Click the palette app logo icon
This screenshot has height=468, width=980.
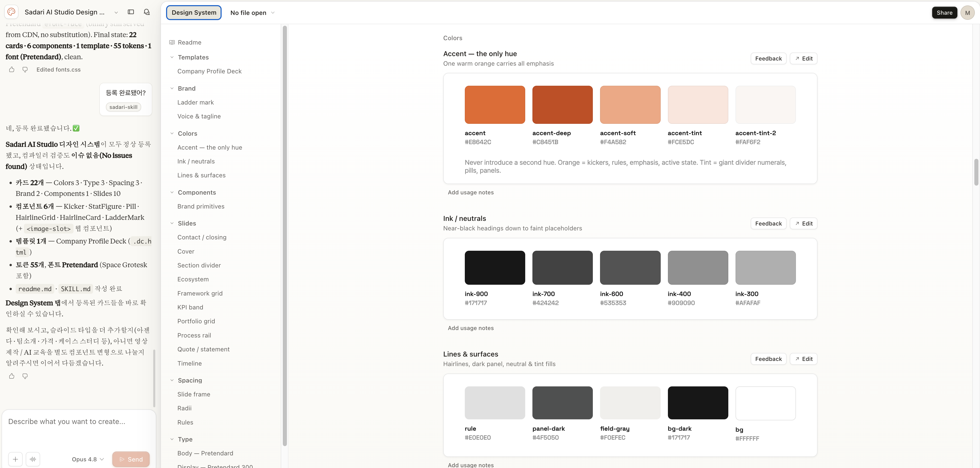11,12
